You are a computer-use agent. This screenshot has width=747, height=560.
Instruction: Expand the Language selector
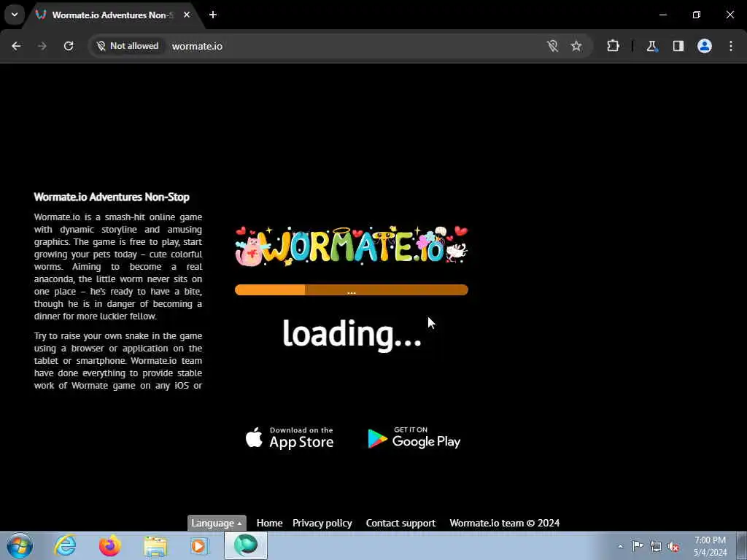tap(217, 523)
